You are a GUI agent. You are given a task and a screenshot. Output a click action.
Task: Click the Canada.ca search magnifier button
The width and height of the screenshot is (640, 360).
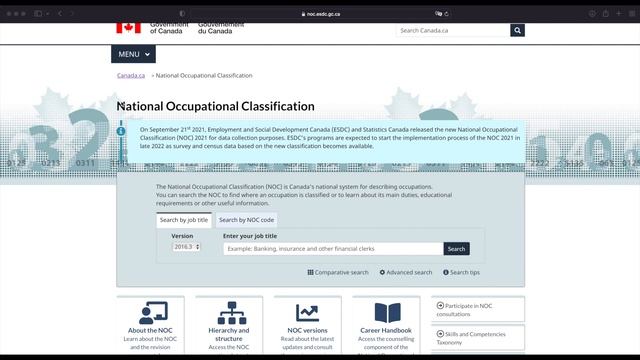(517, 30)
